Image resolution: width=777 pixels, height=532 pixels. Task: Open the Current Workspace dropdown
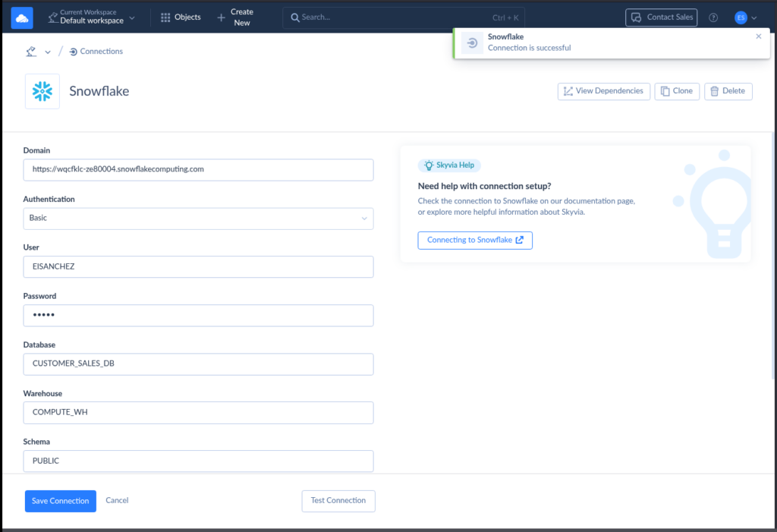coord(92,17)
